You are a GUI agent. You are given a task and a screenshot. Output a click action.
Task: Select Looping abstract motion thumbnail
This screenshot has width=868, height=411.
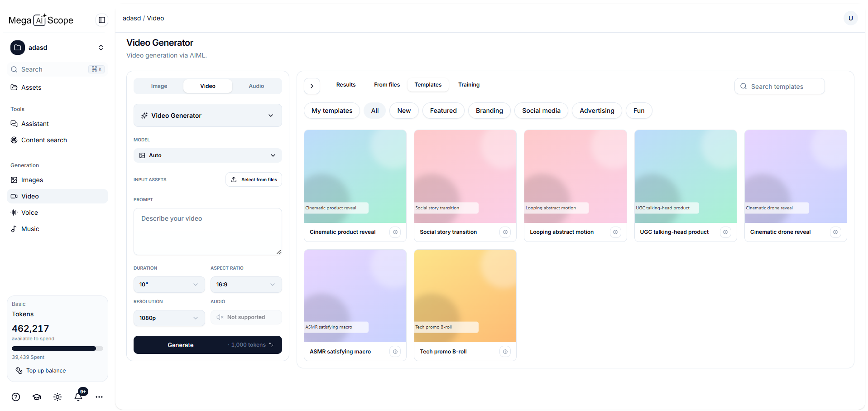tap(575, 176)
